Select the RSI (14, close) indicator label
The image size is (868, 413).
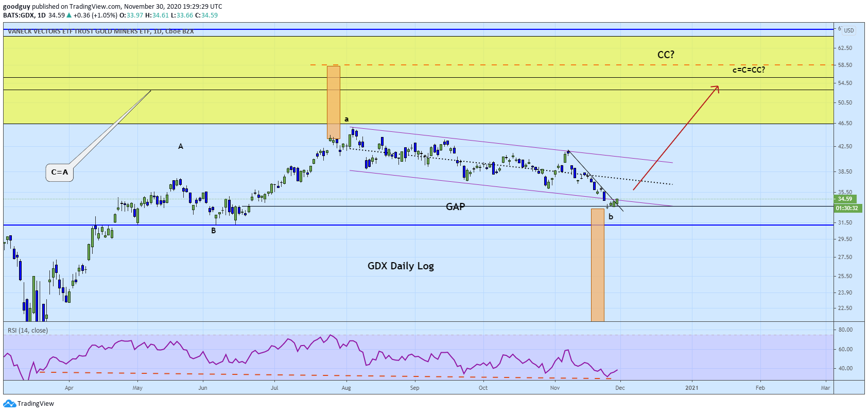[28, 331]
